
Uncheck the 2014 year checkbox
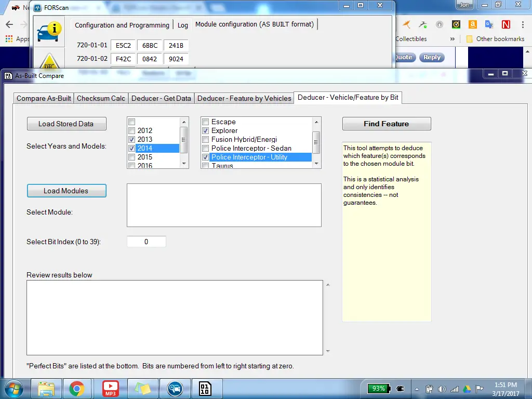[131, 148]
